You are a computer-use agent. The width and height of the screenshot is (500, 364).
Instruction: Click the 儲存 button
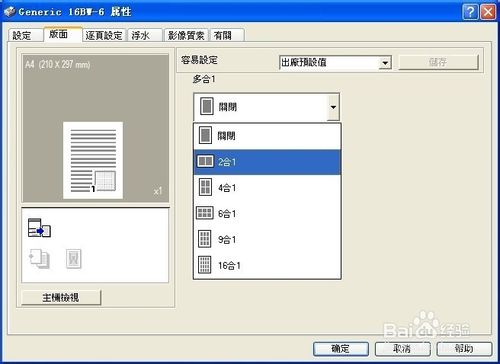pyautogui.click(x=438, y=62)
